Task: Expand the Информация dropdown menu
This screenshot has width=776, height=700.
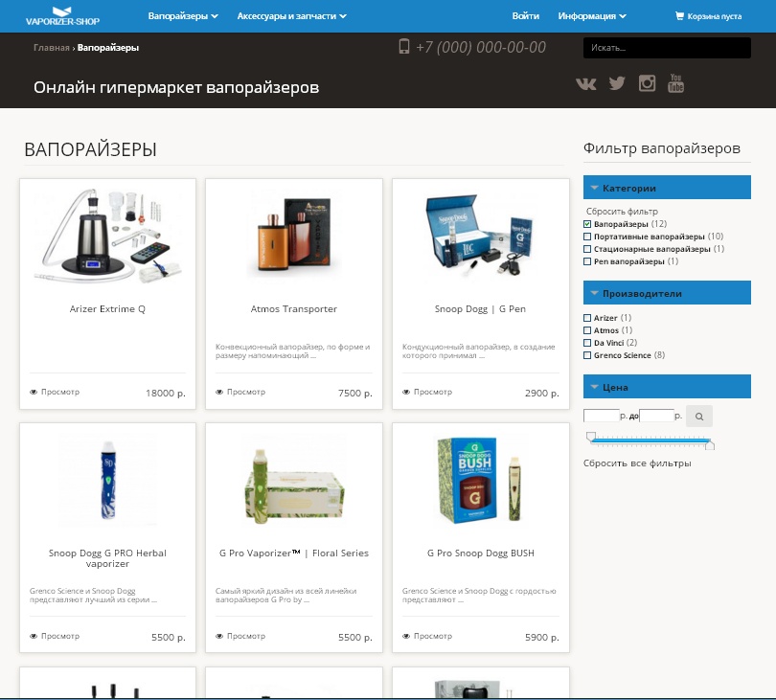Action: tap(592, 16)
